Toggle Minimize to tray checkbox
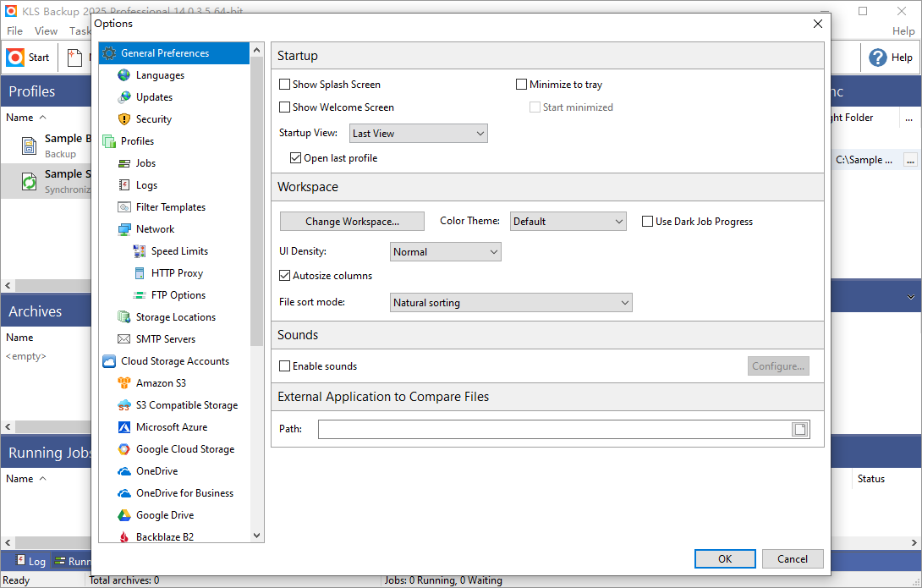The height and width of the screenshot is (588, 922). coord(521,85)
